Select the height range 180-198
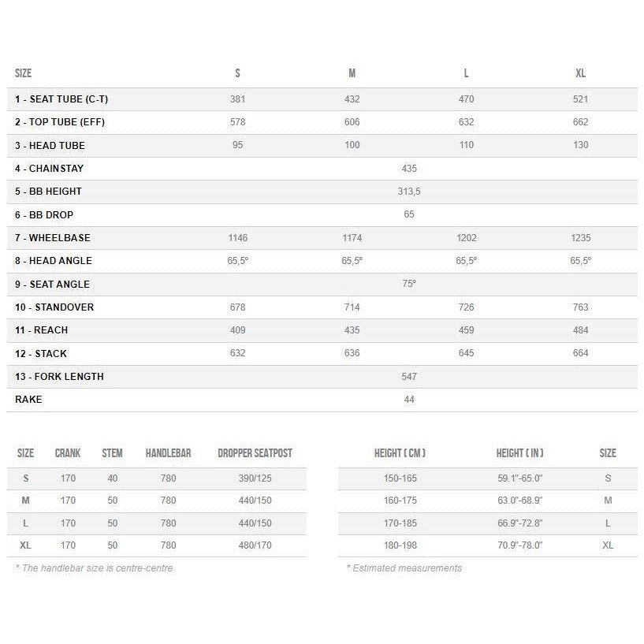Viewport: 644px width, 644px height. pyautogui.click(x=400, y=545)
